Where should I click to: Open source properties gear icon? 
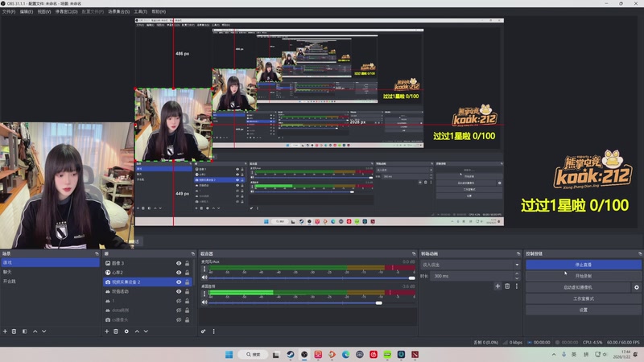[x=126, y=331]
